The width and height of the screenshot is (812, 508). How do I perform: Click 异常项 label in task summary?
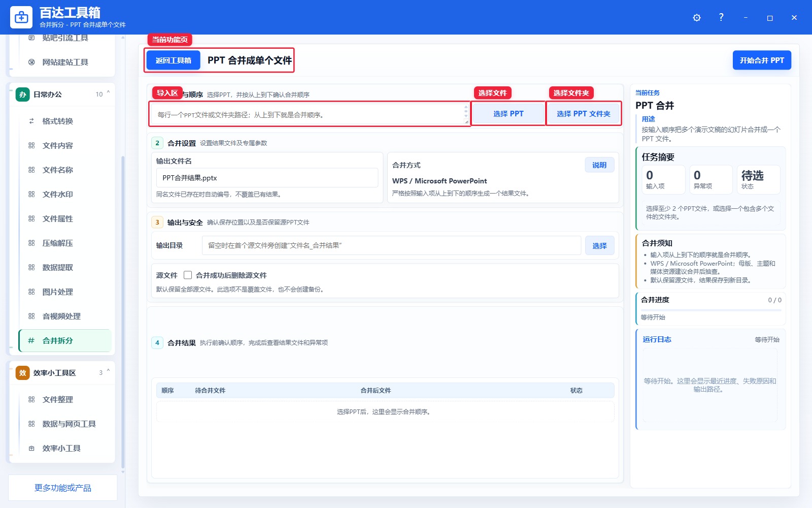point(703,186)
